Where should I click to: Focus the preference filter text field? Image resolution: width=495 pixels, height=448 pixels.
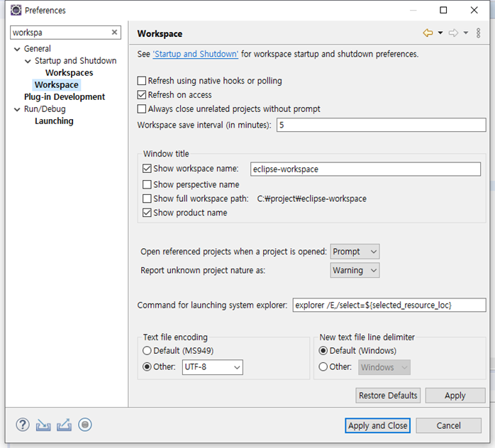(x=60, y=33)
